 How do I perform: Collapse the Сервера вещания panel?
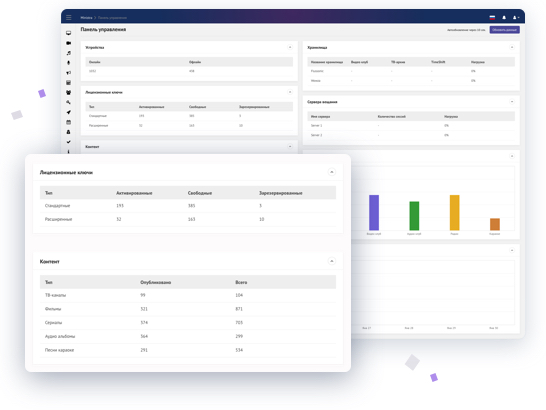click(512, 102)
